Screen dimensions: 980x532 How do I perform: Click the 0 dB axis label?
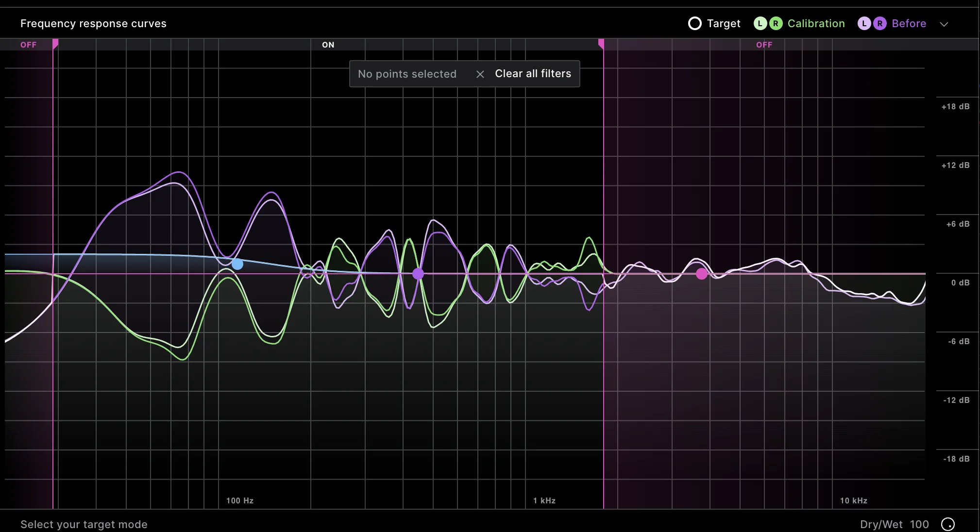pyautogui.click(x=960, y=283)
